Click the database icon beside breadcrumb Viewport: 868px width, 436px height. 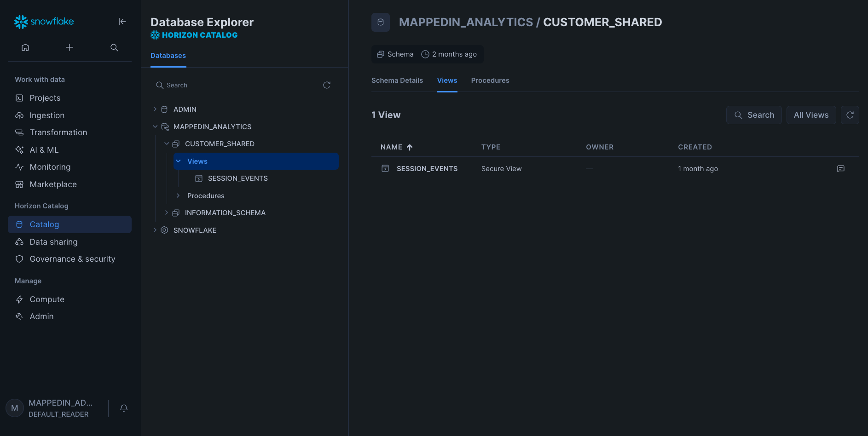tap(381, 22)
